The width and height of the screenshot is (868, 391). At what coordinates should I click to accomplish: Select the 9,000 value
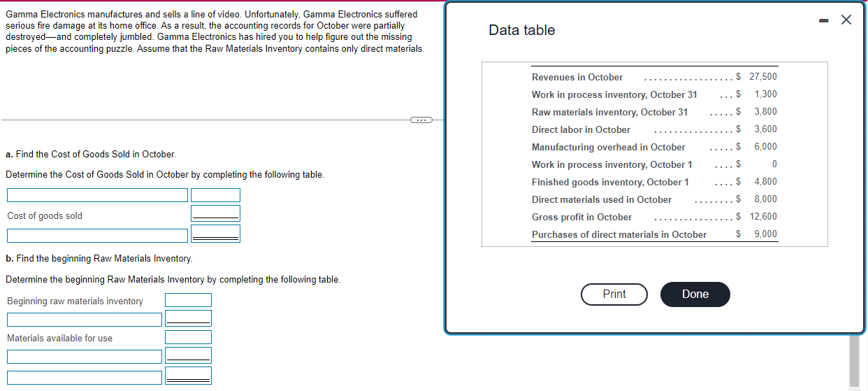[x=765, y=234]
